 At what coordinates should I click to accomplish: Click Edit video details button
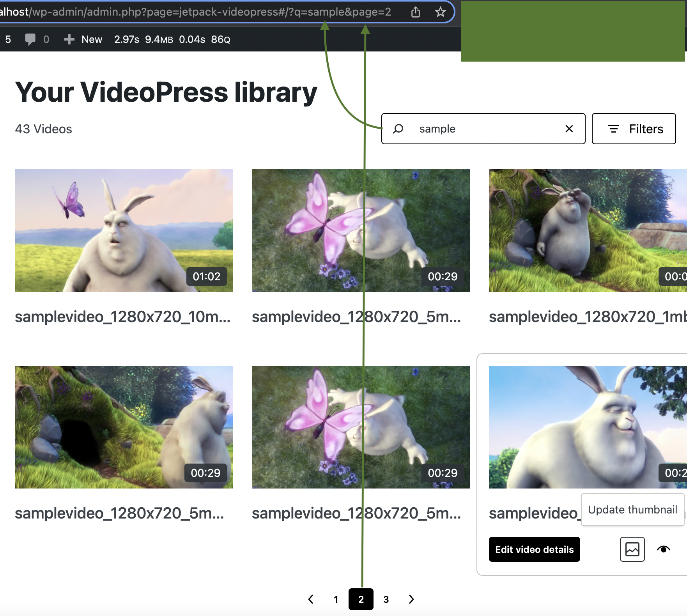(535, 549)
